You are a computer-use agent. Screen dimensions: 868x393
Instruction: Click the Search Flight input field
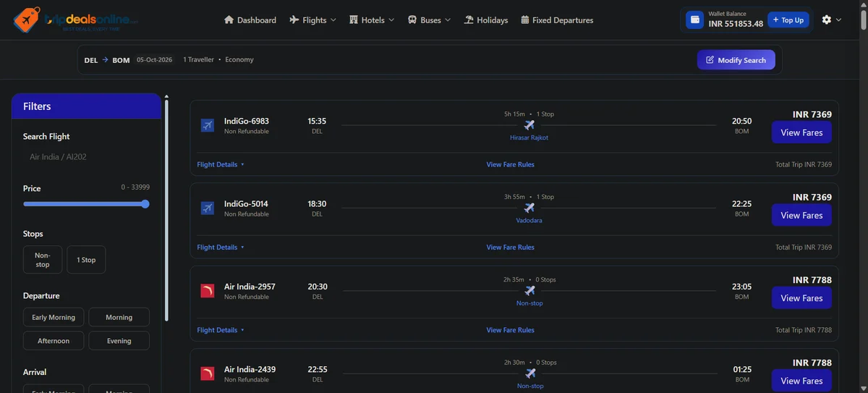pyautogui.click(x=86, y=156)
